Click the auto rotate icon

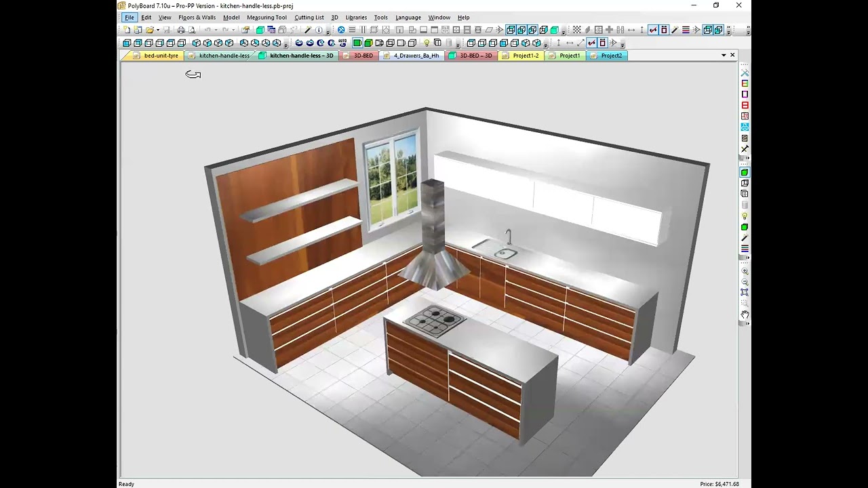coord(342,43)
